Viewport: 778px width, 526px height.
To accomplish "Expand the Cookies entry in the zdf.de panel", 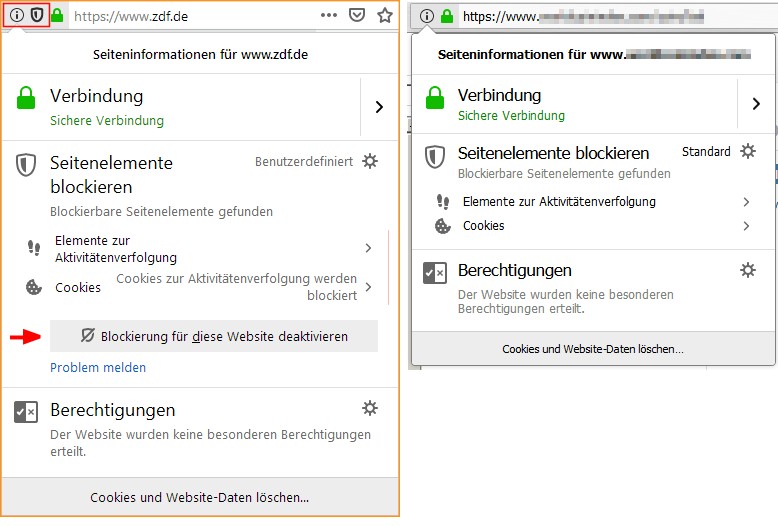I will pyautogui.click(x=368, y=287).
